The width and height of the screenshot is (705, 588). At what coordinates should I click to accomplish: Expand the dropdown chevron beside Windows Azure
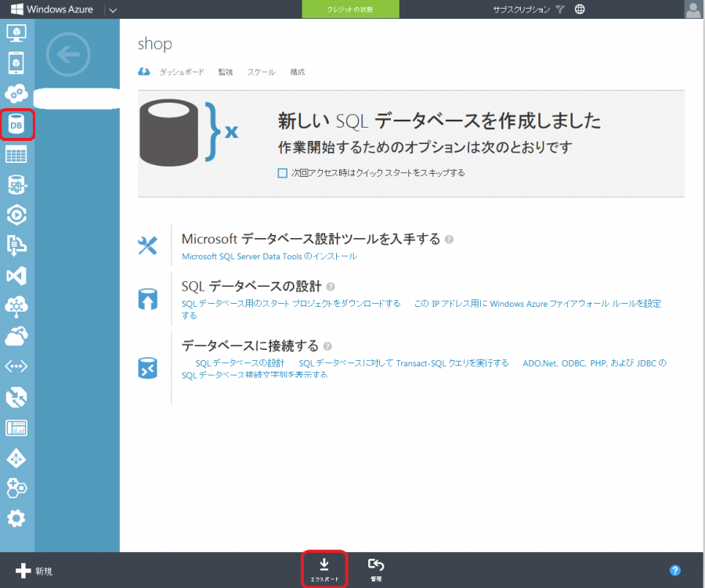point(113,10)
